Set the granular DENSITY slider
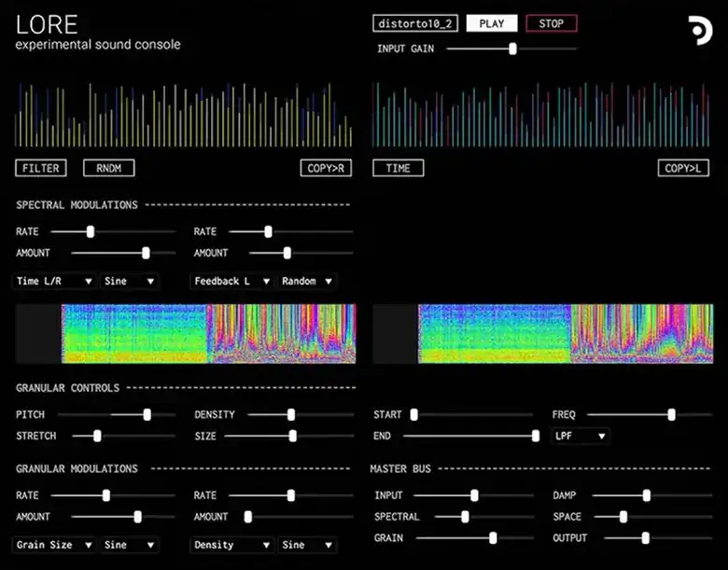Image resolution: width=728 pixels, height=570 pixels. 301,414
